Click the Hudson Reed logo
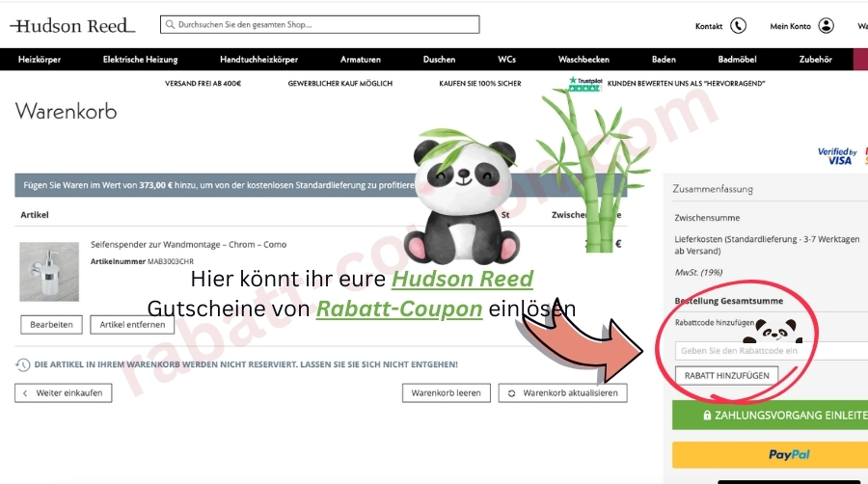The height and width of the screenshot is (484, 868). [x=72, y=26]
